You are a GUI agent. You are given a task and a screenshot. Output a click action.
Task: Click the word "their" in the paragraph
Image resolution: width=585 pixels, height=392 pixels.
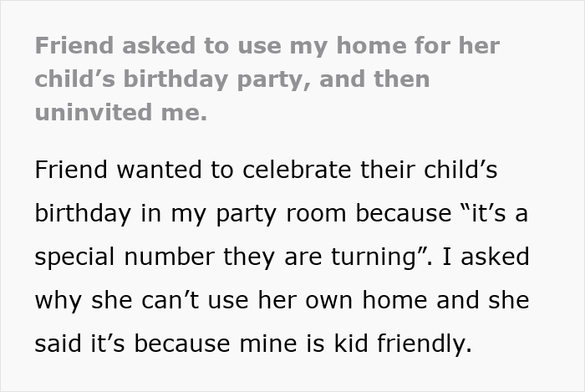(385, 167)
